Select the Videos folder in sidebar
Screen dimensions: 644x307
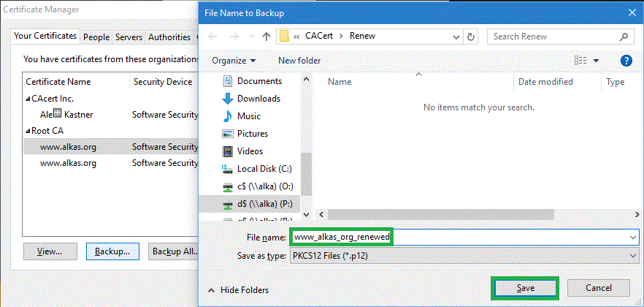coord(250,151)
